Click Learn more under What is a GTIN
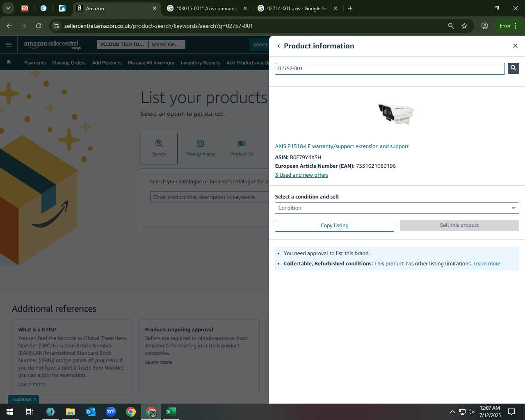 pos(32,384)
